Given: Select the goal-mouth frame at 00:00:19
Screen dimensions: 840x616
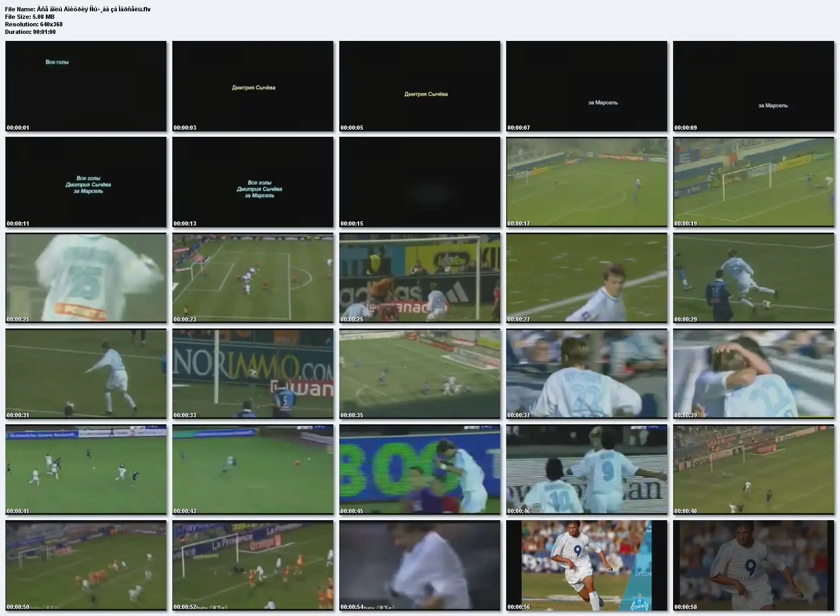Looking at the screenshot, I should (x=753, y=182).
